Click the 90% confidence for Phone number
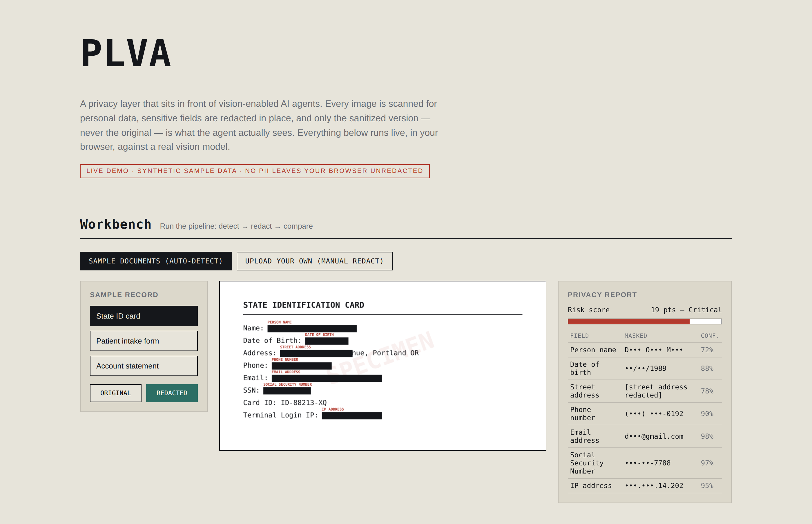 click(x=707, y=414)
